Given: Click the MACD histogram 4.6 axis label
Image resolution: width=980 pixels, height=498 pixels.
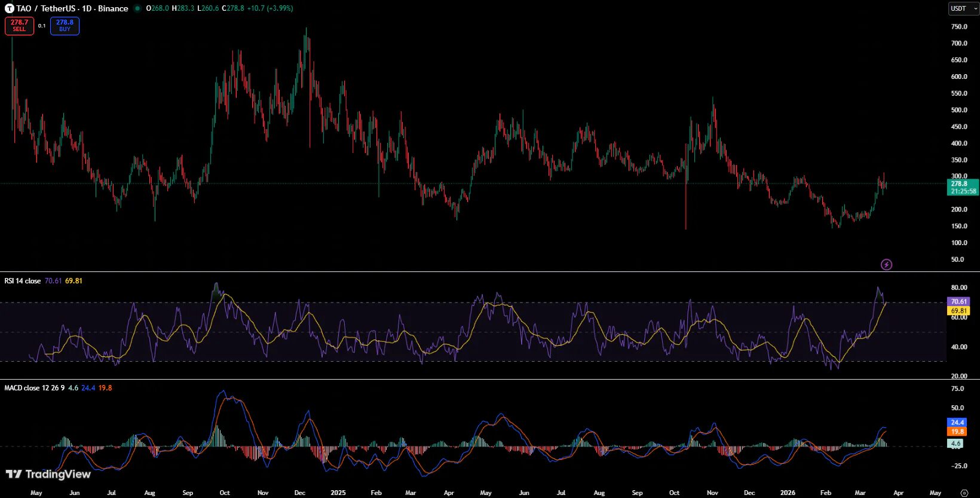Looking at the screenshot, I should click(x=955, y=444).
